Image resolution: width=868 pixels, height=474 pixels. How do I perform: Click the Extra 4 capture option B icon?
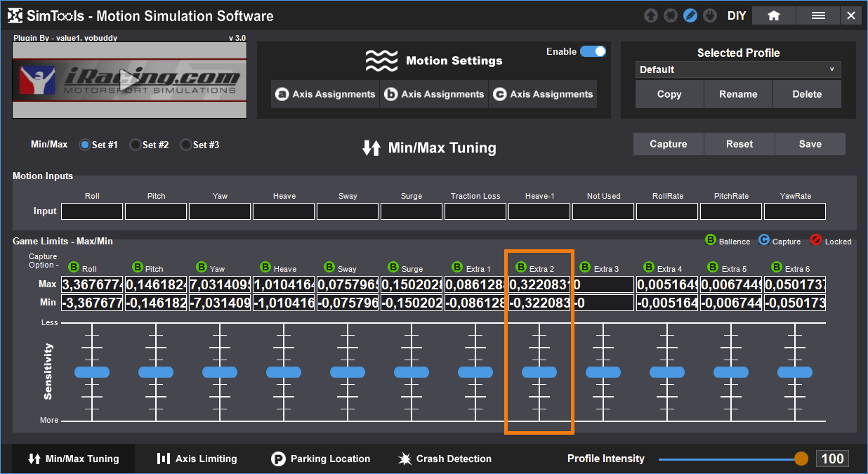click(x=649, y=268)
